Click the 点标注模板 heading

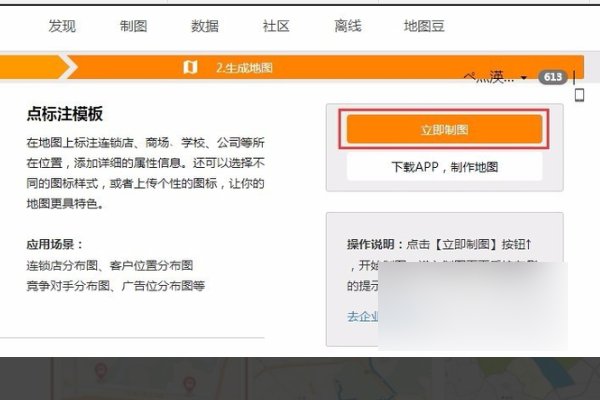65,114
